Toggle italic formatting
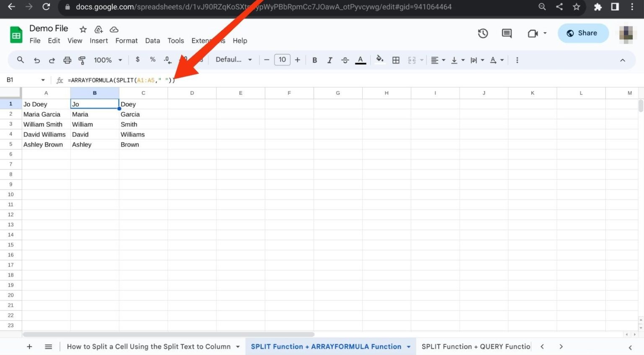Viewport: 644px width, 355px height. [x=330, y=60]
